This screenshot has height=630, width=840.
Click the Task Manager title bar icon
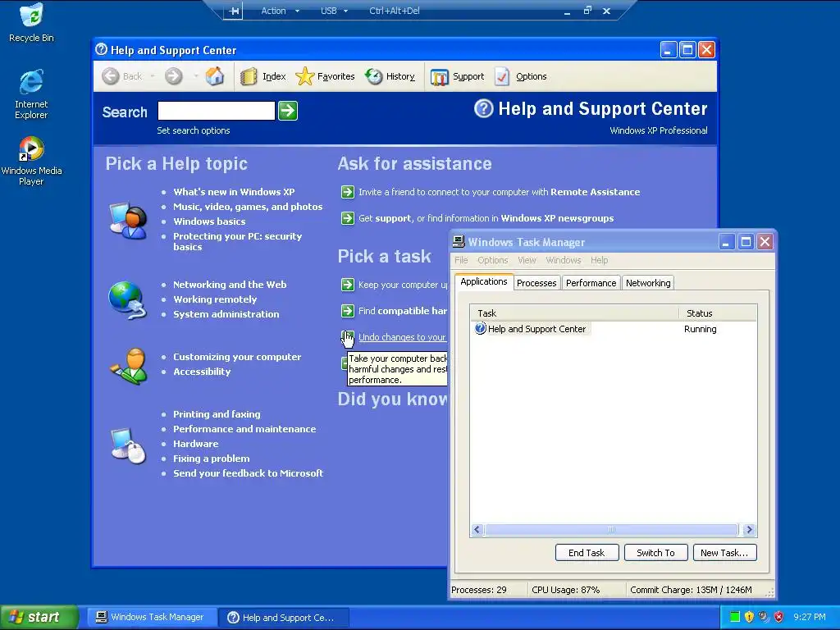point(459,242)
